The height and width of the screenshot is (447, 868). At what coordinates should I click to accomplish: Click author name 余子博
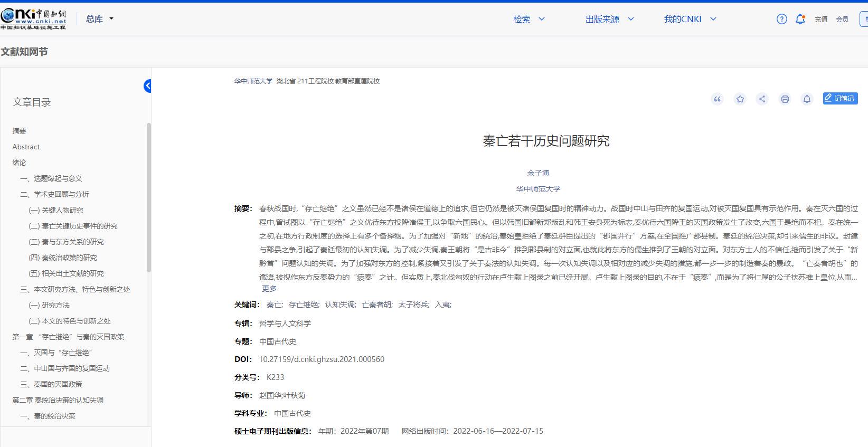click(538, 173)
